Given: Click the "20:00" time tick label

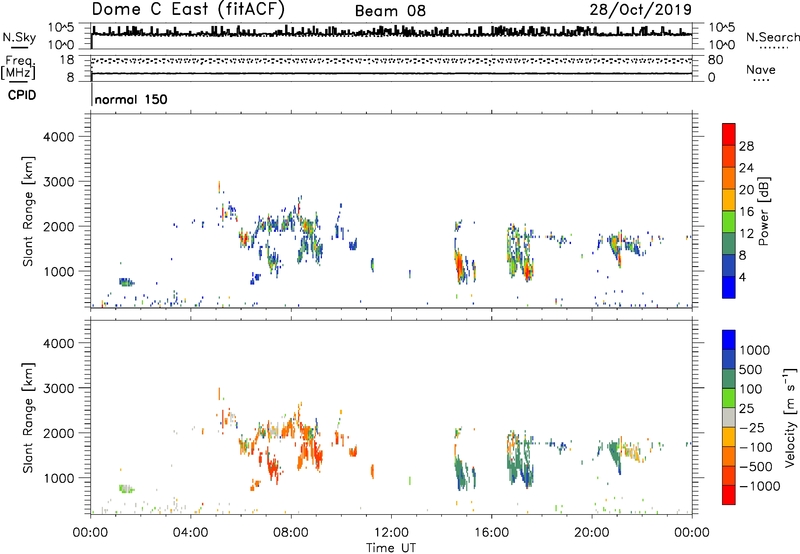Looking at the screenshot, I should click(592, 533).
